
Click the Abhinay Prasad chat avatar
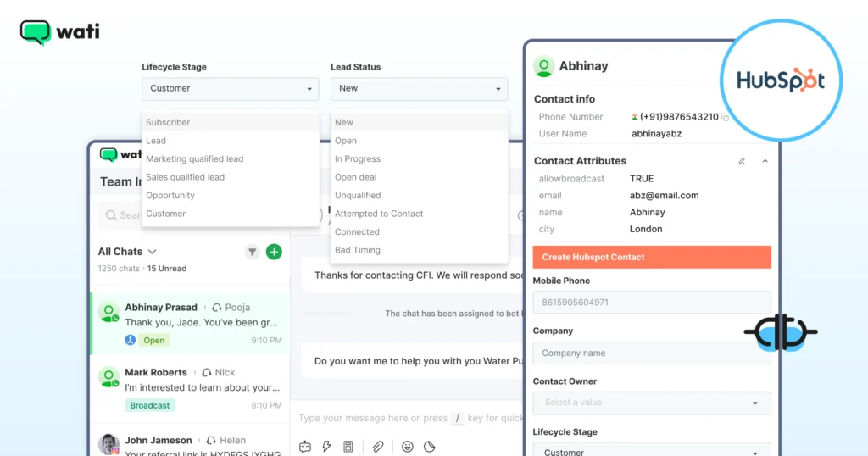pyautogui.click(x=108, y=312)
